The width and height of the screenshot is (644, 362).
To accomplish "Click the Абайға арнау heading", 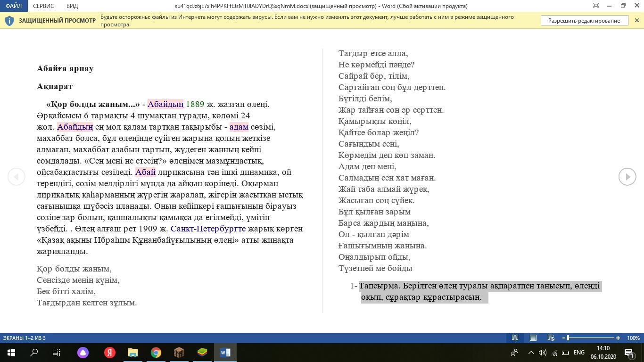I will [x=65, y=68].
